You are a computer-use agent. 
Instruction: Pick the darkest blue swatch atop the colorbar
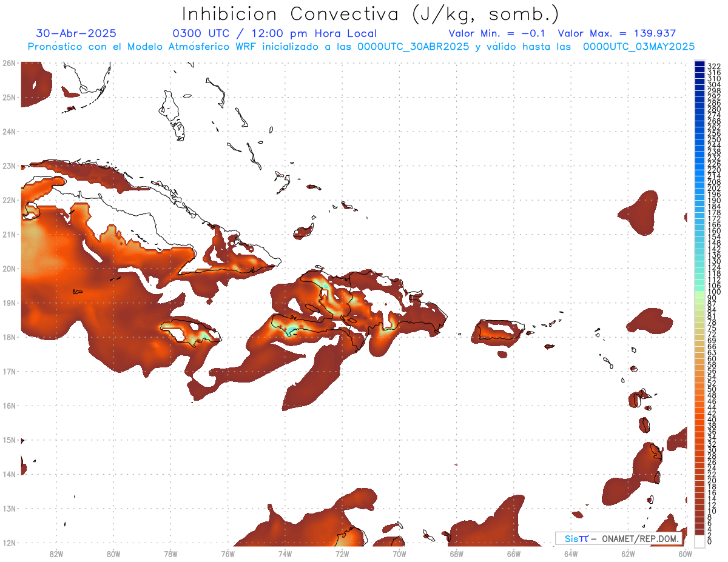[699, 65]
